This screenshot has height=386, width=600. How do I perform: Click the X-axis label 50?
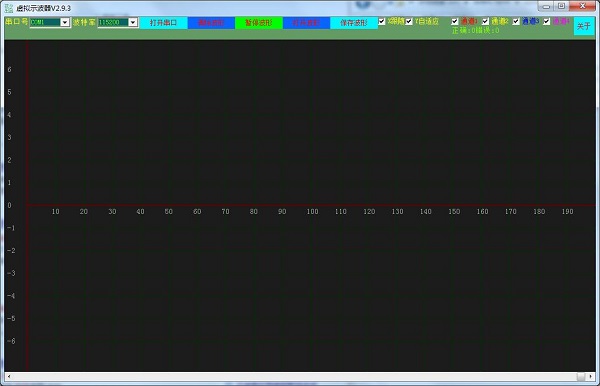169,212
